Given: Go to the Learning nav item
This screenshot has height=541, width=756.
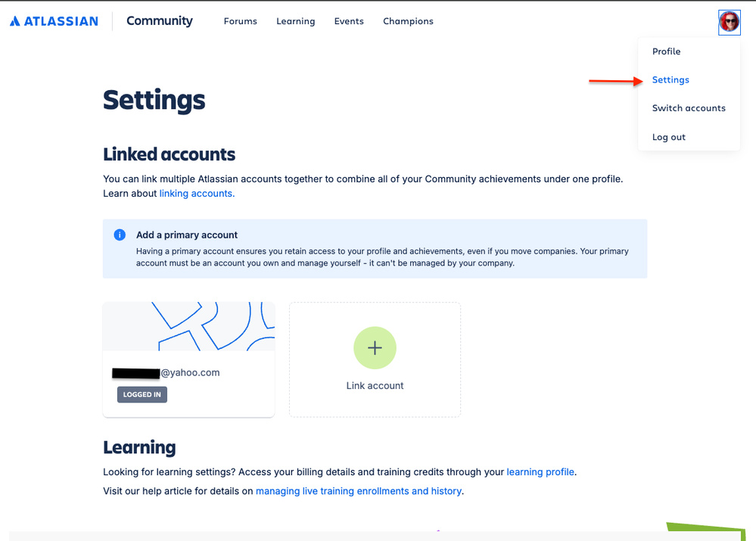Looking at the screenshot, I should click(295, 21).
